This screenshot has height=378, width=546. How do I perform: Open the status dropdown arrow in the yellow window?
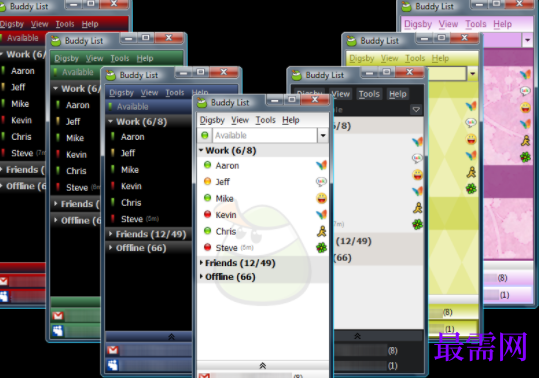click(x=472, y=74)
